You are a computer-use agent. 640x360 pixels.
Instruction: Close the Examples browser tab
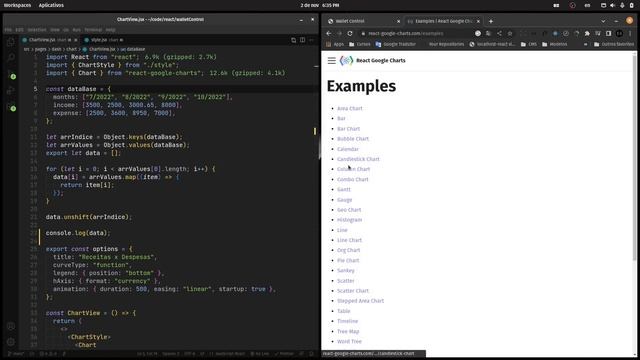[x=478, y=21]
